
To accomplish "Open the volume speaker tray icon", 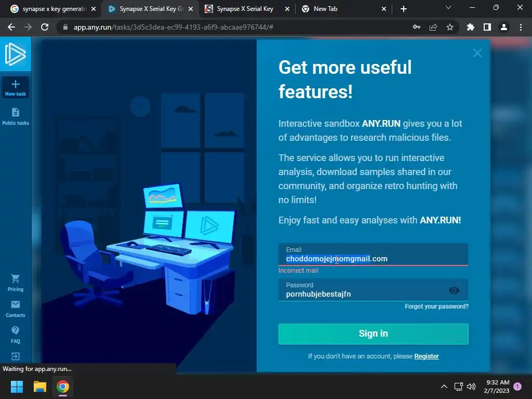I will click(471, 387).
